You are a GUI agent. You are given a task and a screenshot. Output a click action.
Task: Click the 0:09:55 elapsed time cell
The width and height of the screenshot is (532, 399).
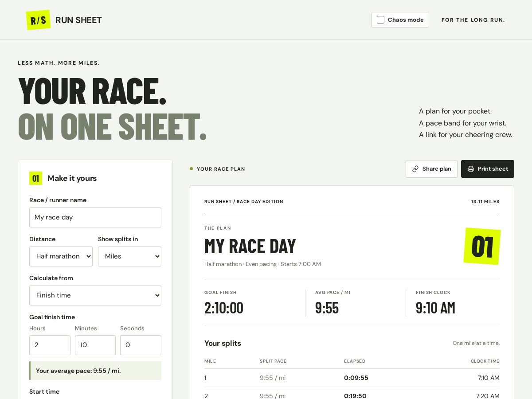(356, 378)
